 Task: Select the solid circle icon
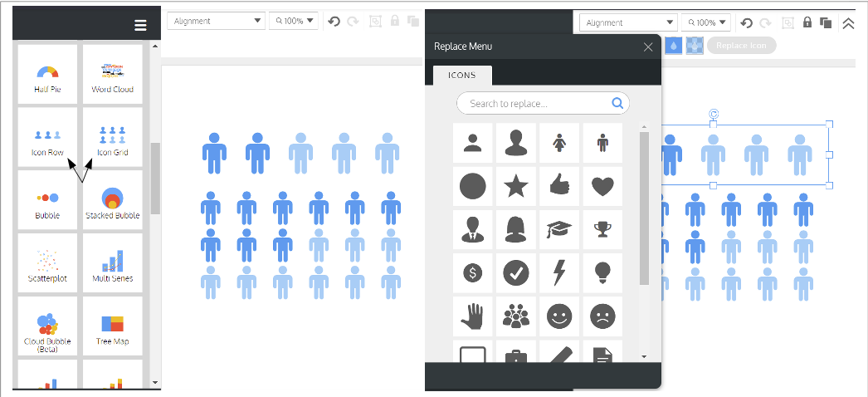(x=473, y=186)
